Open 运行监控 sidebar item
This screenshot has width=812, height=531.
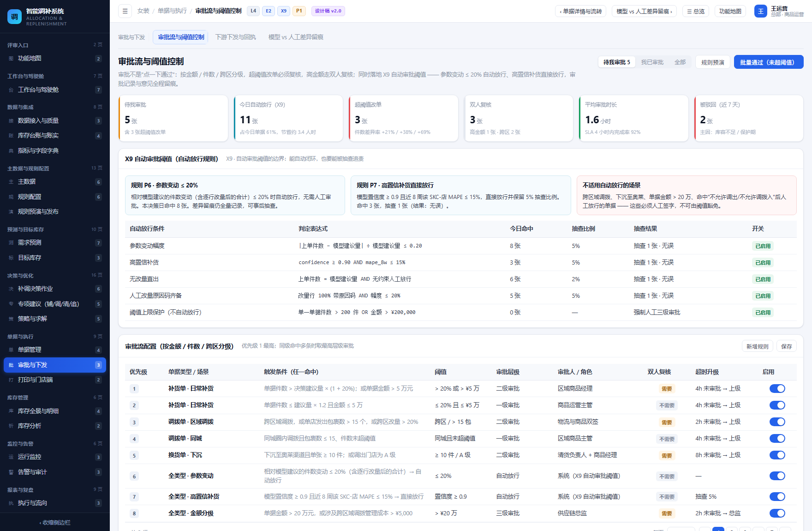click(x=55, y=457)
